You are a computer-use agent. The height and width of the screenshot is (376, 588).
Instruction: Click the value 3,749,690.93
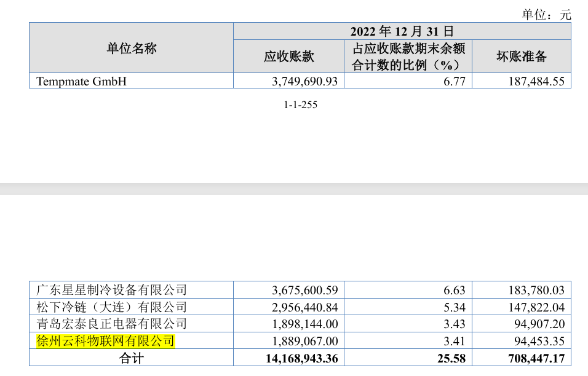coord(305,81)
